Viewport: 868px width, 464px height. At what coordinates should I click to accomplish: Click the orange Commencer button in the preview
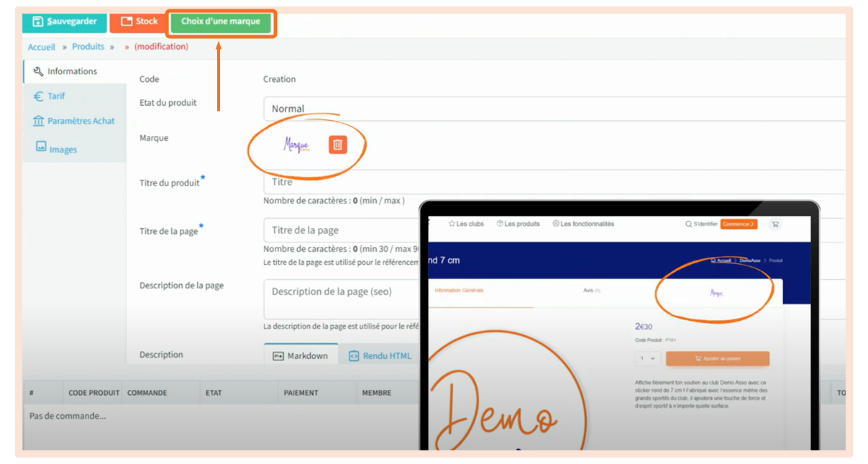point(739,224)
